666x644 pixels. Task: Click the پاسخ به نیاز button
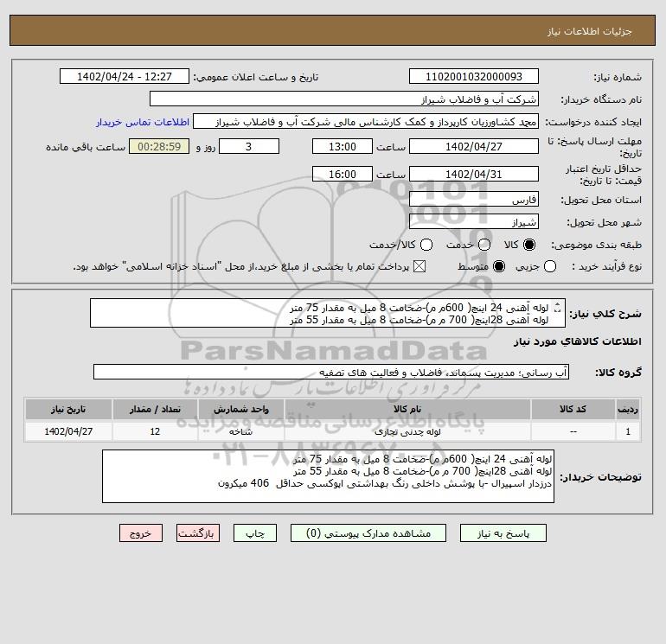503,533
